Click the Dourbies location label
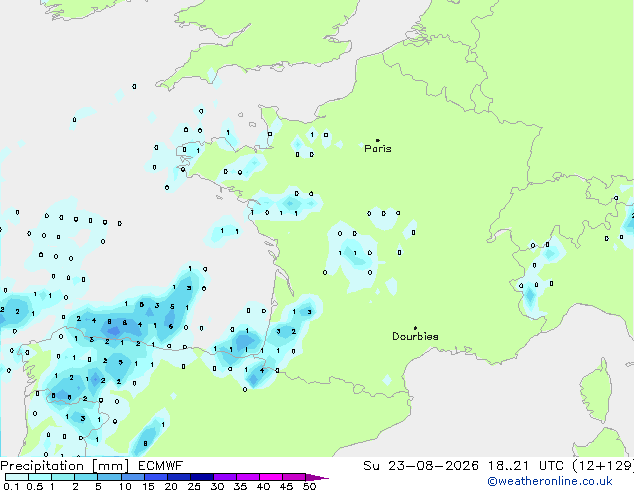Screen dimensions: 634x490 pos(415,336)
